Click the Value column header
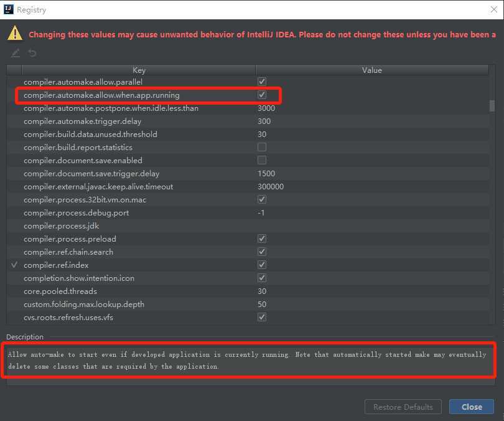The width and height of the screenshot is (504, 421). (372, 70)
